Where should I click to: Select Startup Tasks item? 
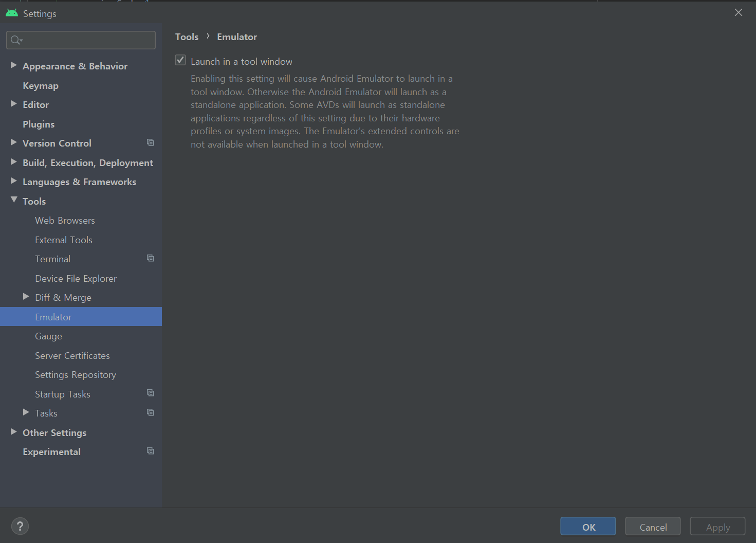(x=63, y=394)
